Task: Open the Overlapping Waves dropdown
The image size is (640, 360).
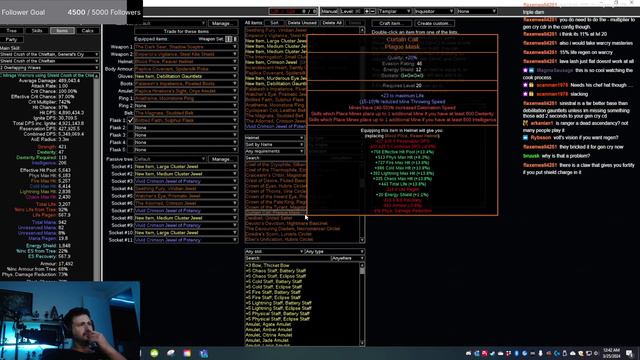Action: pyautogui.click(x=49, y=68)
